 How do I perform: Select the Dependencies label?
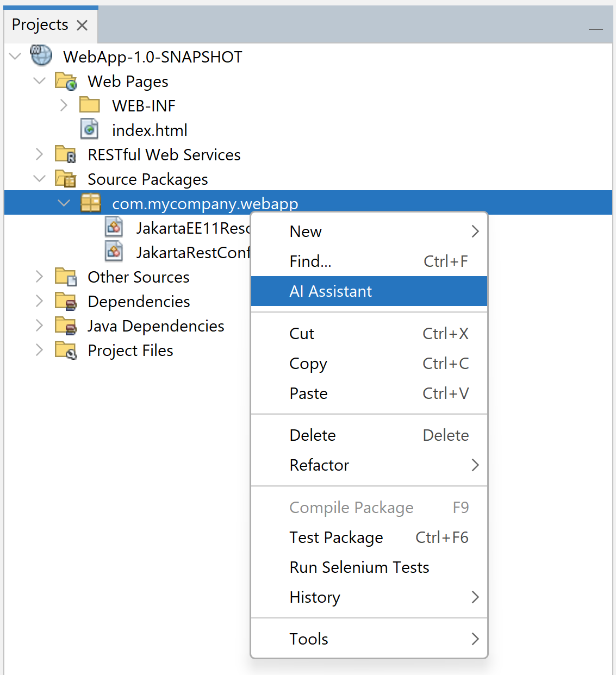(139, 302)
